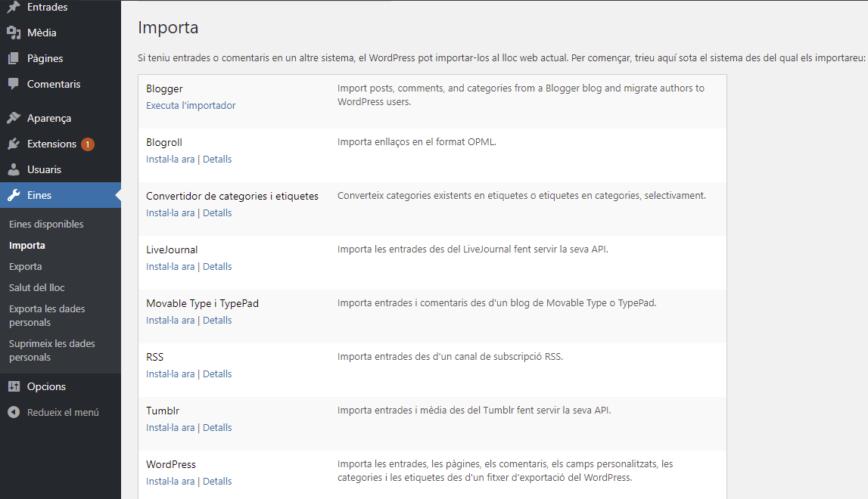
Task: Click the Blogger import description text
Action: tap(521, 95)
